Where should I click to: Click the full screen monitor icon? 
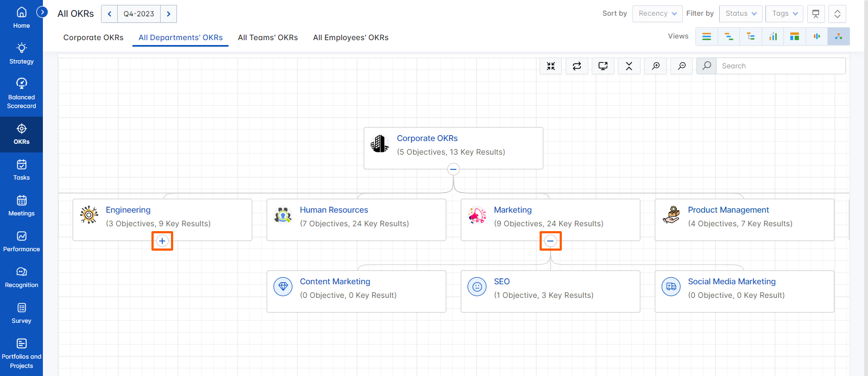pos(603,66)
